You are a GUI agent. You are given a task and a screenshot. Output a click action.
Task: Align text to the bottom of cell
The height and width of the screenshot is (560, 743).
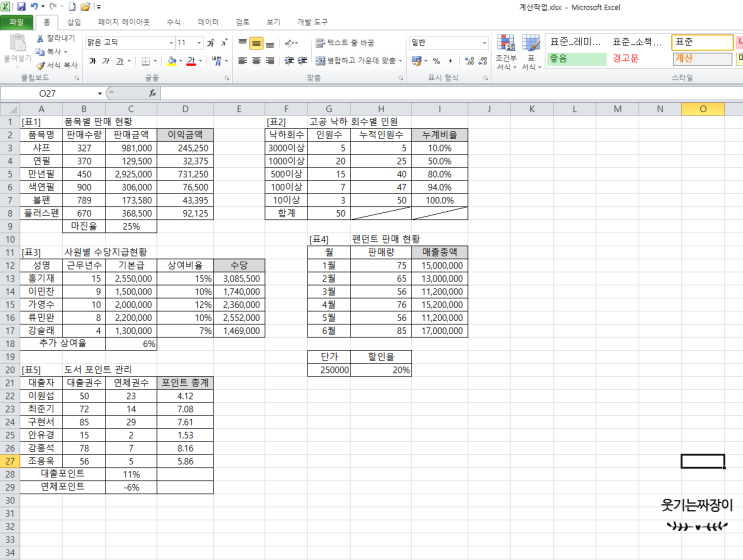[x=270, y=43]
